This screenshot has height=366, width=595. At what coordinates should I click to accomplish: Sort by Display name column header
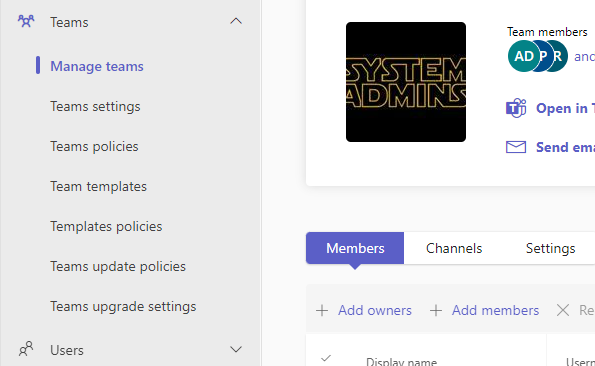point(401,361)
